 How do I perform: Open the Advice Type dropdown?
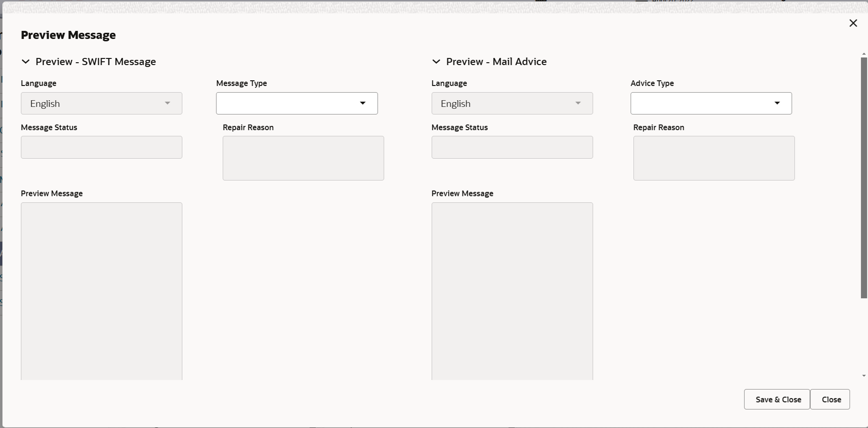point(711,104)
